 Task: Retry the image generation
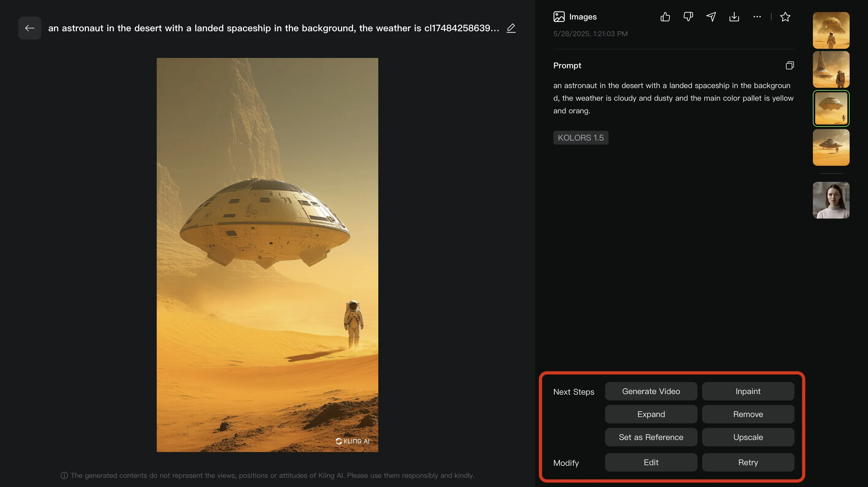coord(748,462)
